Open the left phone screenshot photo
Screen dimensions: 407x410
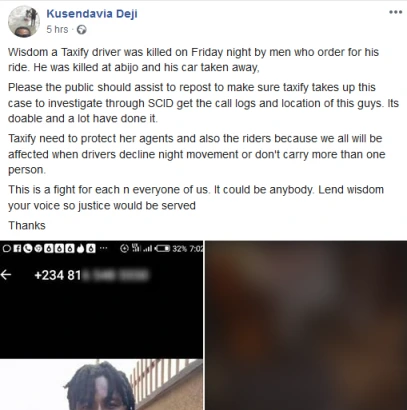pos(101,325)
